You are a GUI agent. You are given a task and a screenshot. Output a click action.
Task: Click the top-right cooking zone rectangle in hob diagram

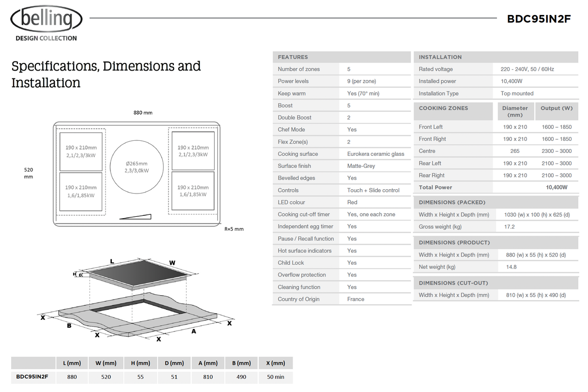193,151
